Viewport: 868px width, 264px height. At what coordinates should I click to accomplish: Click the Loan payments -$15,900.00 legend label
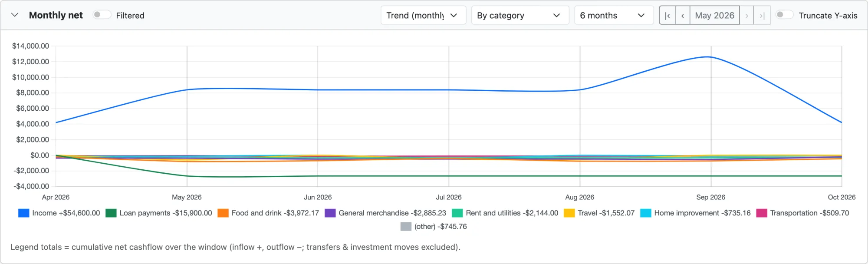(166, 213)
